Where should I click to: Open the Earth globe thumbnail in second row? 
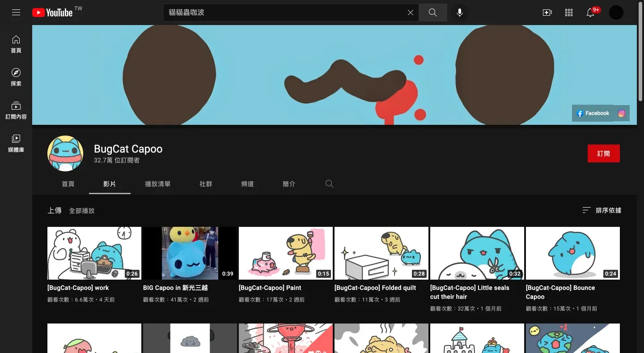[x=573, y=338]
